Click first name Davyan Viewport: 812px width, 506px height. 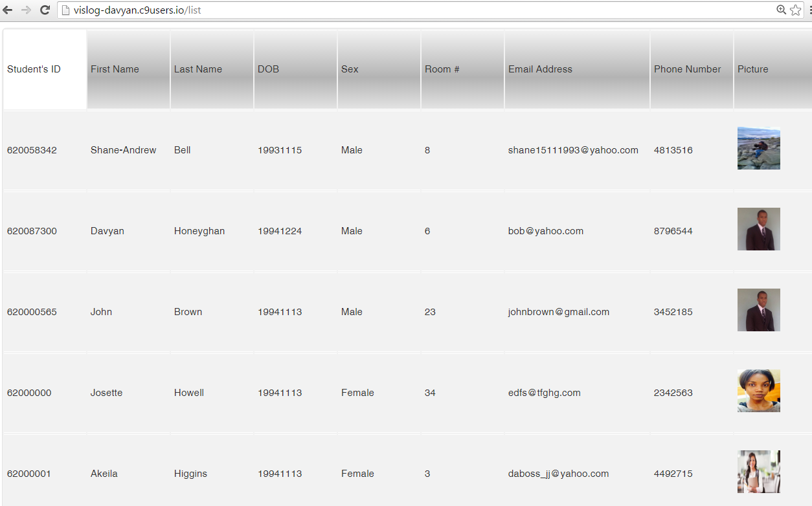coord(107,231)
